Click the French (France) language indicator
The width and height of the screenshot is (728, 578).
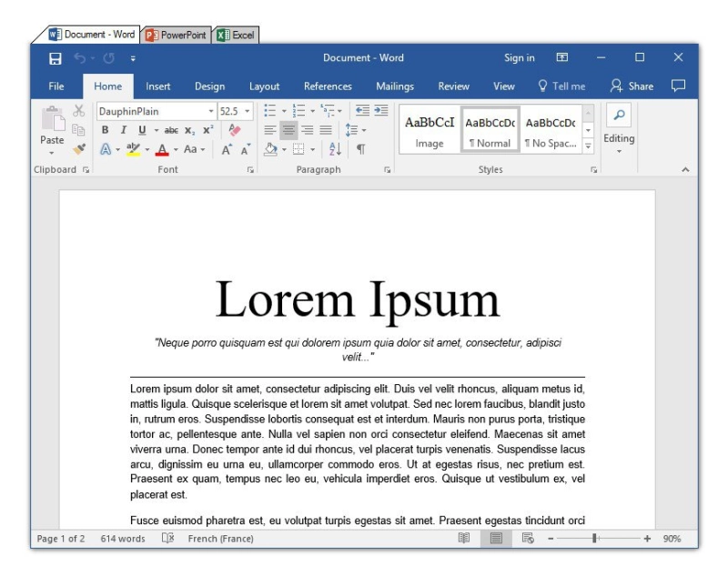(x=220, y=539)
